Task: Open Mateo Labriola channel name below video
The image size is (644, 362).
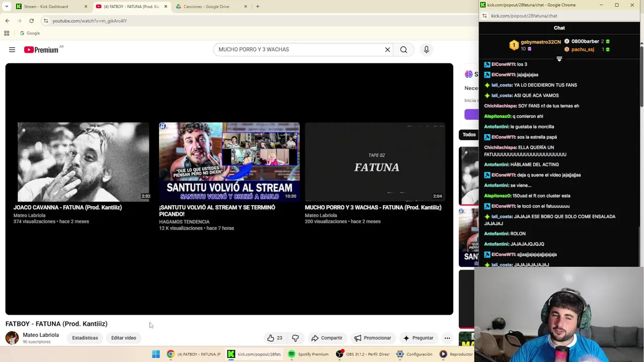Action: click(41, 335)
